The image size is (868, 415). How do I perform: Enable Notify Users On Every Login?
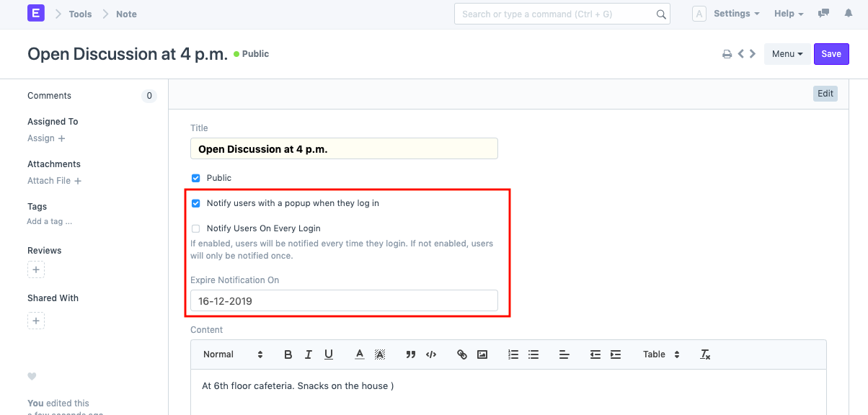pyautogui.click(x=195, y=228)
